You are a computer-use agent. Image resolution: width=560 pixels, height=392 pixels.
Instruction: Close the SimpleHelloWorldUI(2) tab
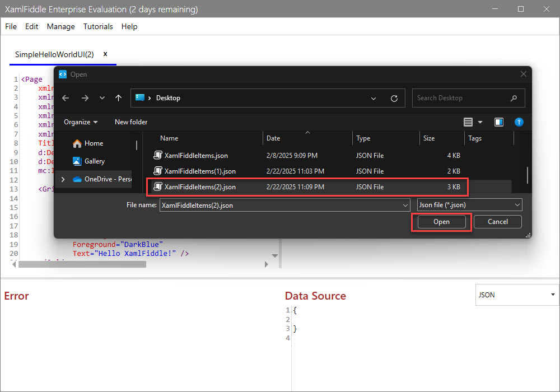[x=105, y=54]
